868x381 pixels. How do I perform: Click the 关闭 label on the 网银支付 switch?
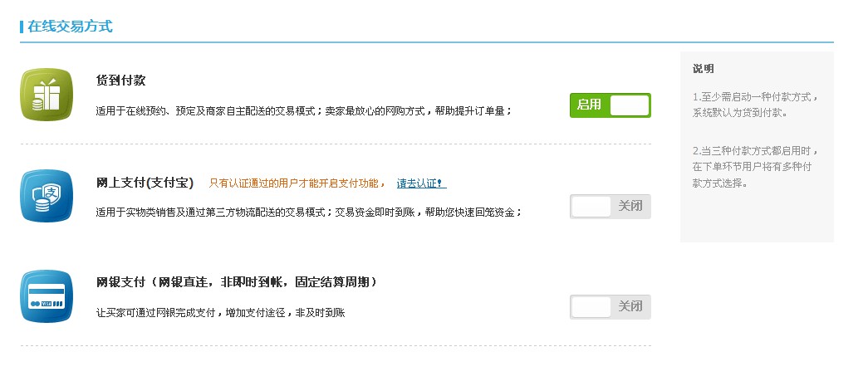pyautogui.click(x=630, y=307)
